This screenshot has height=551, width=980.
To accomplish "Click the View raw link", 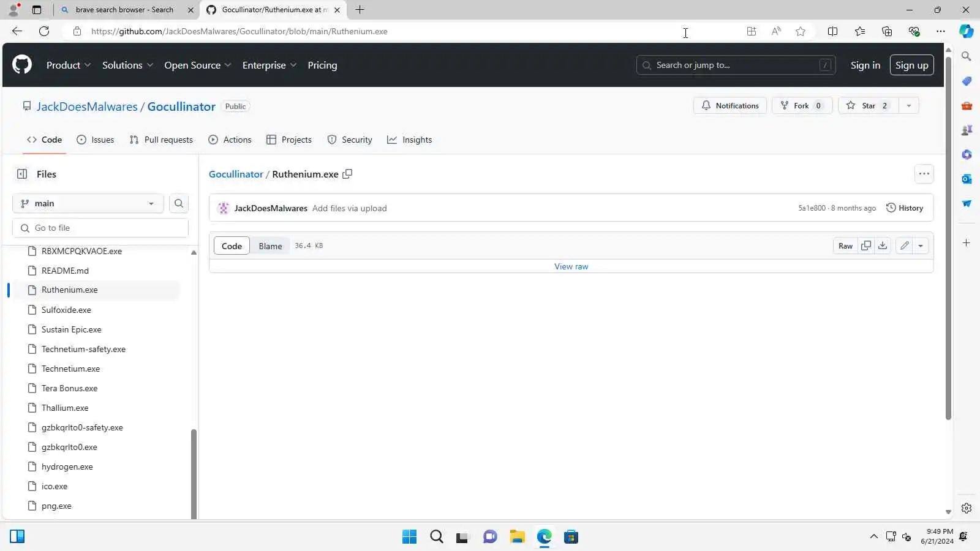I will pyautogui.click(x=571, y=266).
